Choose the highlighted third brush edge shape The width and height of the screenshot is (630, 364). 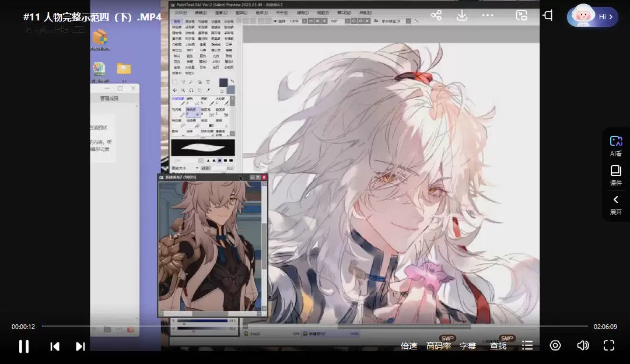coord(219,160)
